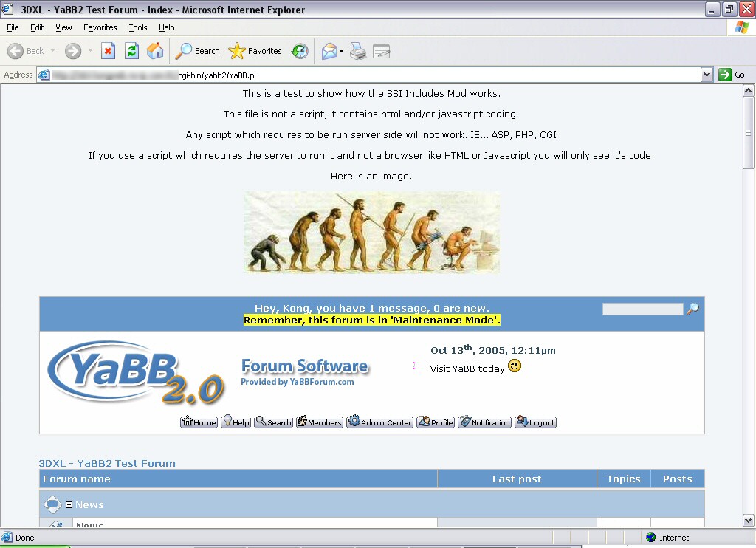This screenshot has width=756, height=548.
Task: Click the vertical scrollbar thumb
Action: pyautogui.click(x=749, y=133)
